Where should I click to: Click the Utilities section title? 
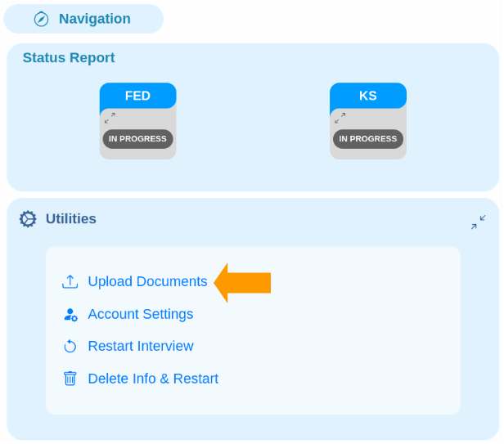(x=71, y=219)
